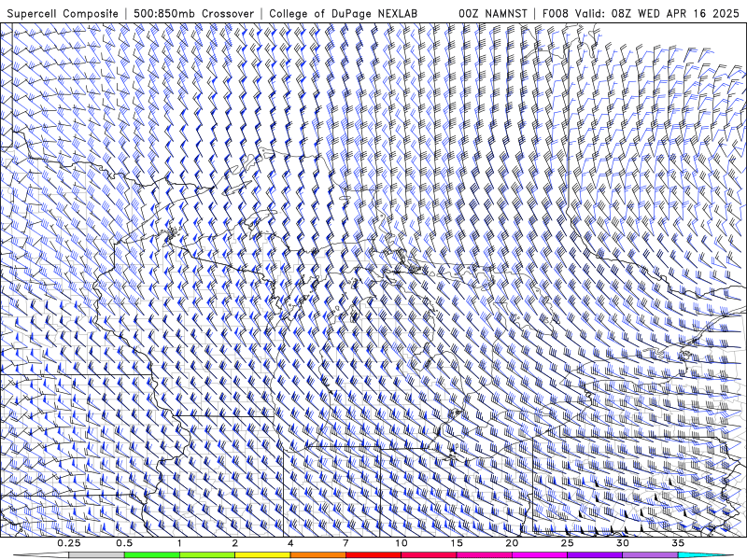Screen dimensions: 747x560
Task: Click the white arrow start of the color scale
Action: coord(41,555)
